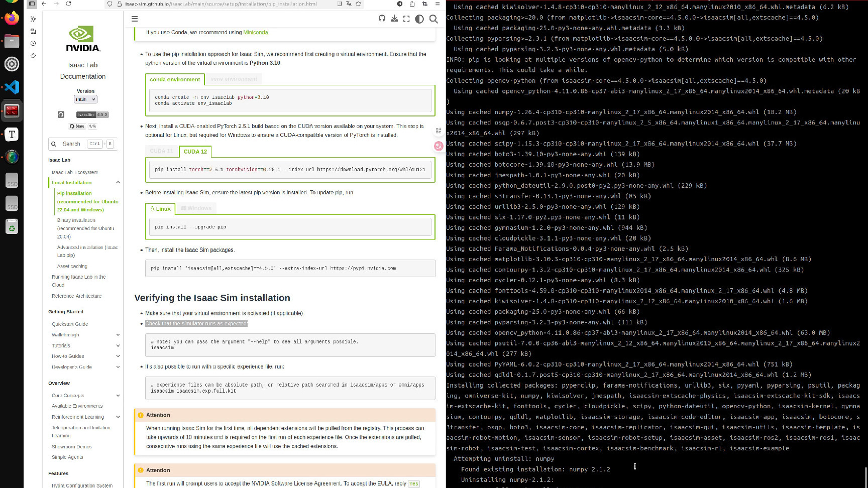Launch Visual Studio Code from the dock
Screen dimensions: 868x488
12,87
